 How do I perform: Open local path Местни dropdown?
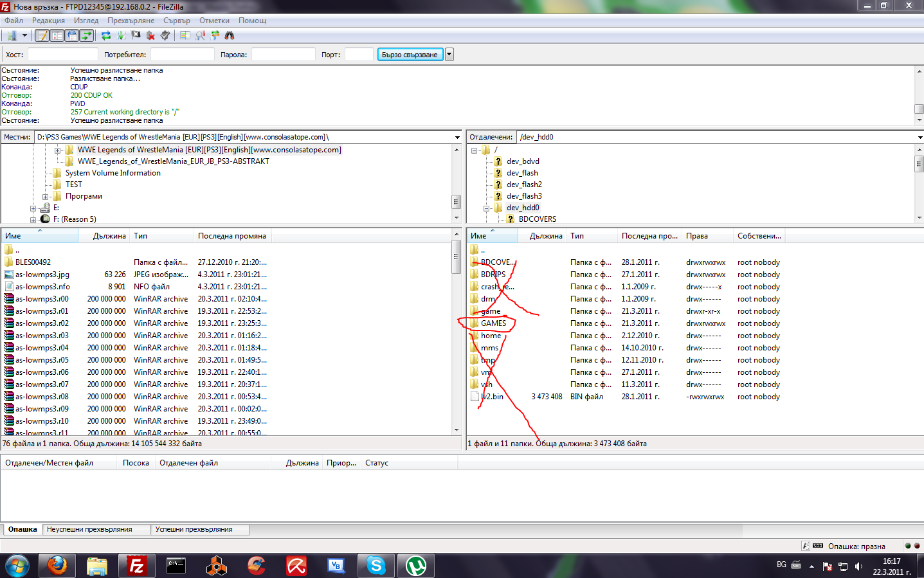tap(457, 137)
